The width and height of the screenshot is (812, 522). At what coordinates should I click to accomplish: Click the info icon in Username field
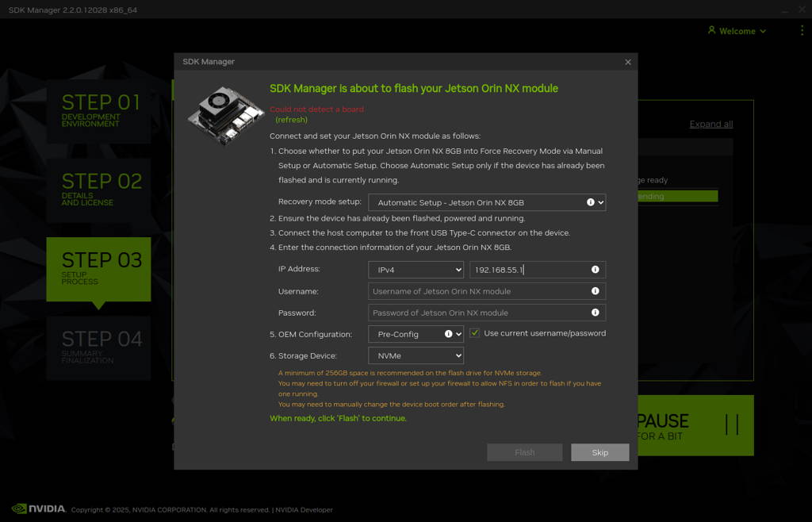595,291
